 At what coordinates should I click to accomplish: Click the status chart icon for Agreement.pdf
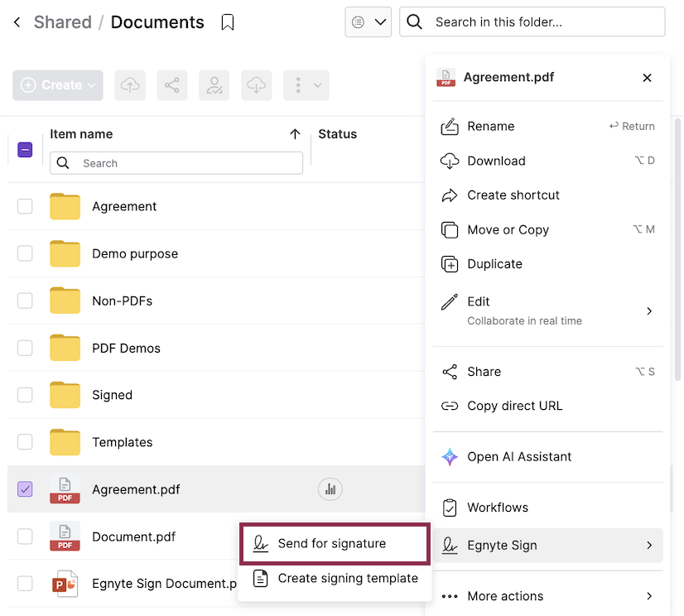coord(330,489)
